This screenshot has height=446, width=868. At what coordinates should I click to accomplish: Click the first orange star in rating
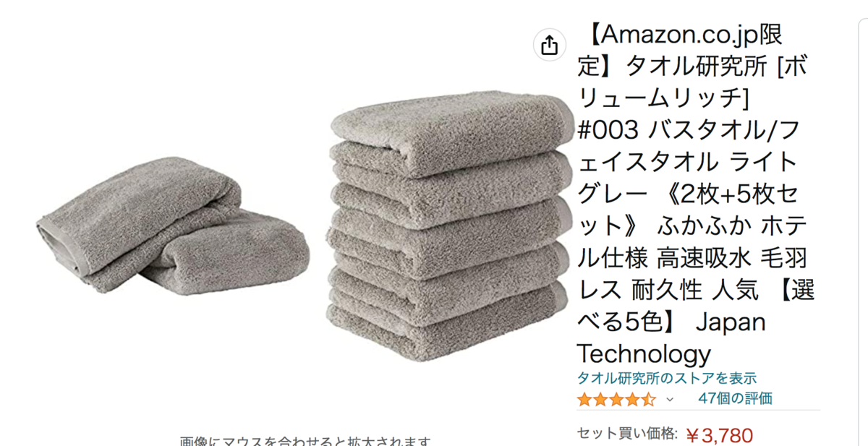(x=584, y=398)
